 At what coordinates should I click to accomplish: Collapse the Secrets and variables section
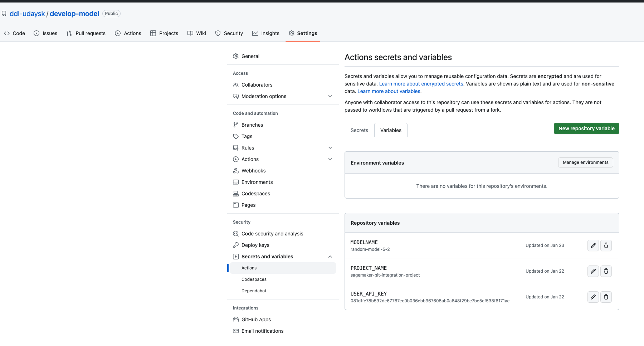coord(330,257)
